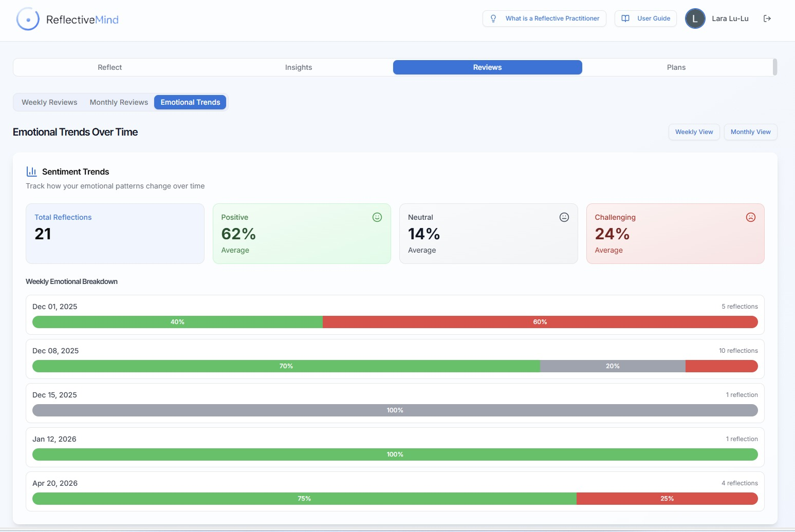Click the Total Reflections card

(115, 234)
